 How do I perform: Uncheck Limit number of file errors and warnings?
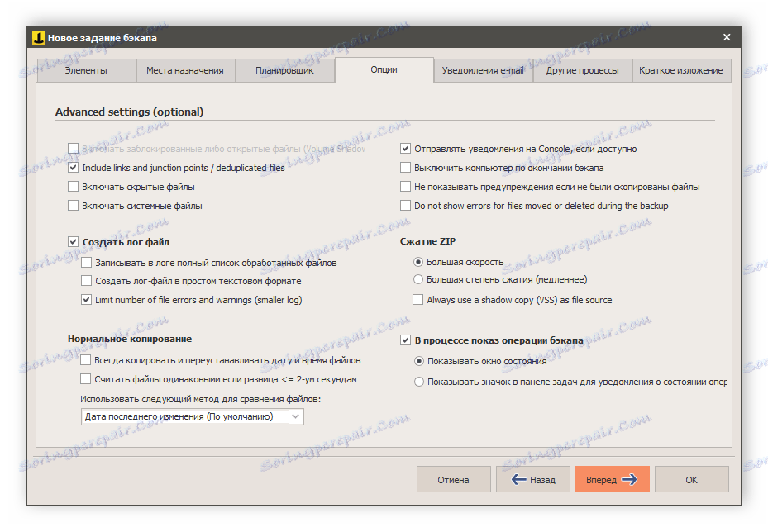[x=86, y=300]
